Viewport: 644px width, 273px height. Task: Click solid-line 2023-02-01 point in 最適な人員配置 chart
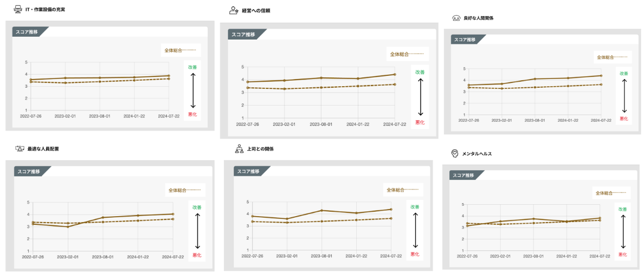[x=68, y=226]
